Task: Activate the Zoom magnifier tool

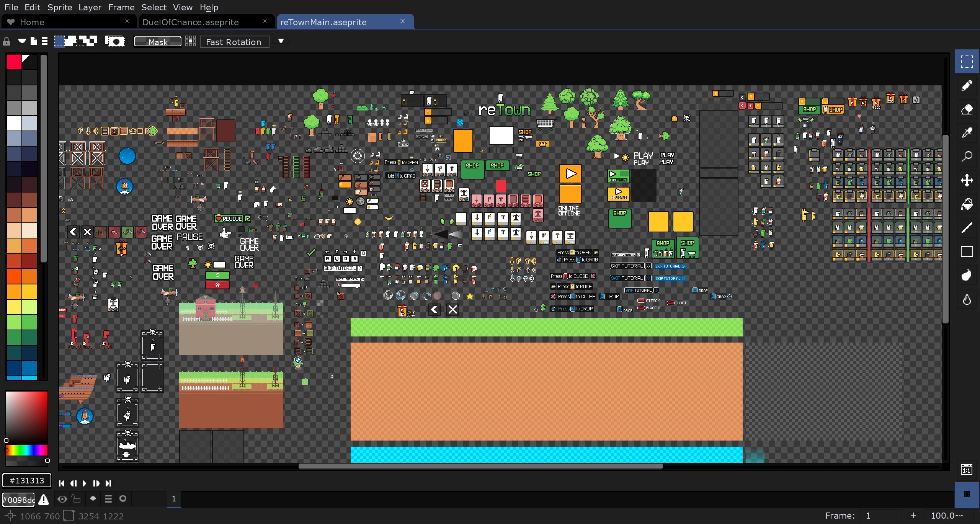Action: 967,157
